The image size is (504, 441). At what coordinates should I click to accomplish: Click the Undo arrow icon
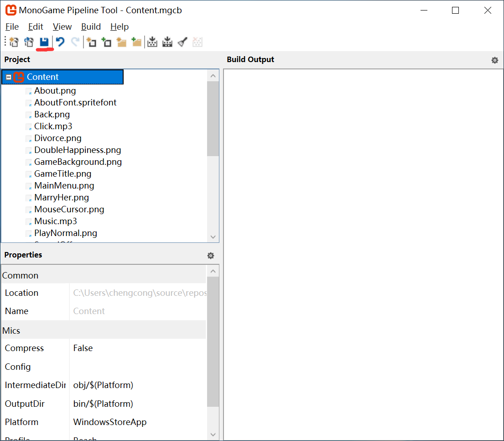point(60,42)
